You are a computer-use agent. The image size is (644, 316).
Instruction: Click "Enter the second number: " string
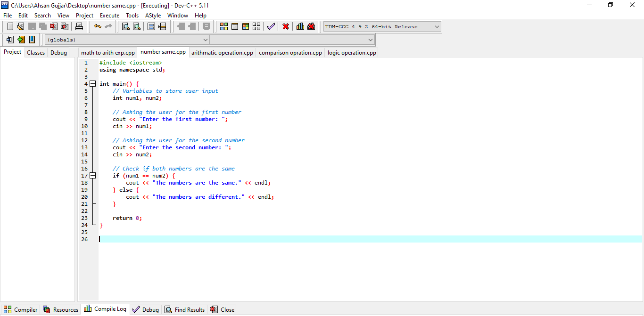point(183,147)
